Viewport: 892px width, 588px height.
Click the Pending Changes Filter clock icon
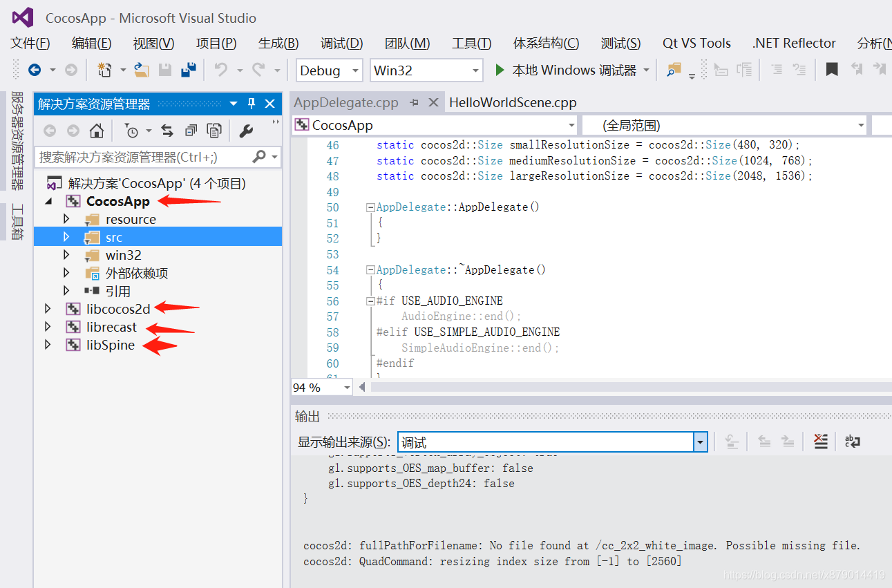click(x=132, y=131)
